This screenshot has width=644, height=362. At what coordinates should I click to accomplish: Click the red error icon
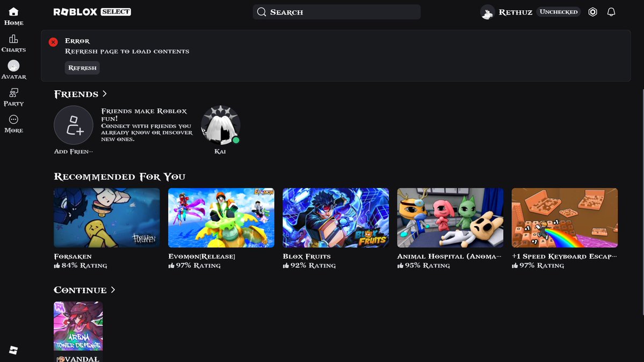tap(53, 42)
